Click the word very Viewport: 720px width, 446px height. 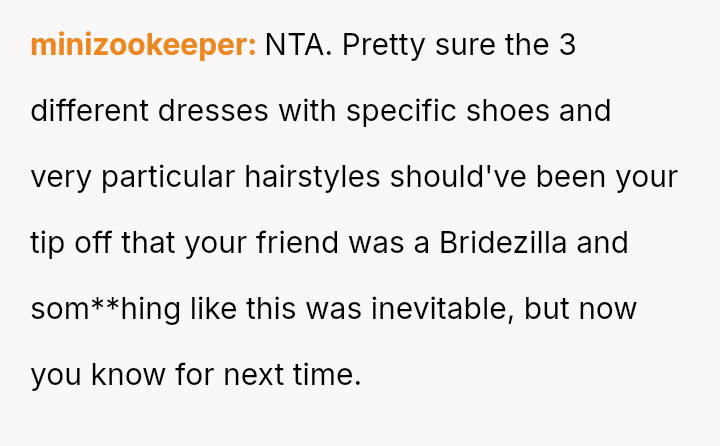(62, 177)
